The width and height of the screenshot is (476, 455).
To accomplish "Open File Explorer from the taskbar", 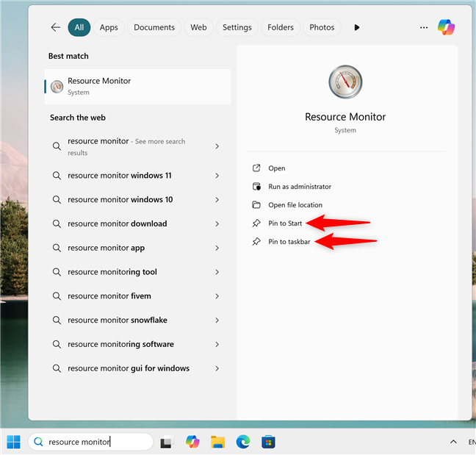I will (218, 442).
